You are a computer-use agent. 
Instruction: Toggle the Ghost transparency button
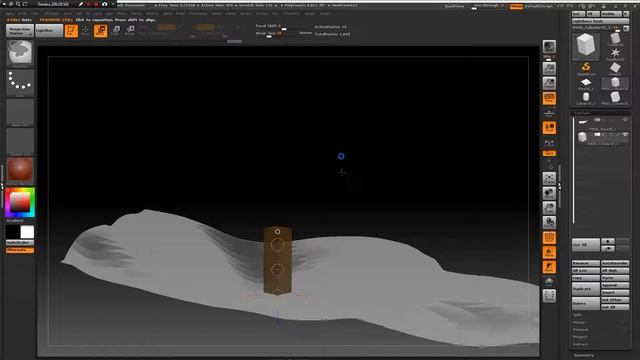click(549, 267)
